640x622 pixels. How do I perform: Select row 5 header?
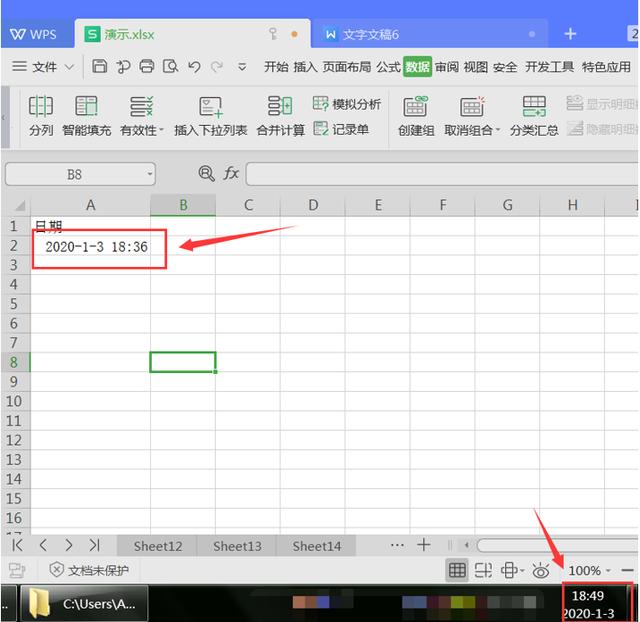pos(15,304)
